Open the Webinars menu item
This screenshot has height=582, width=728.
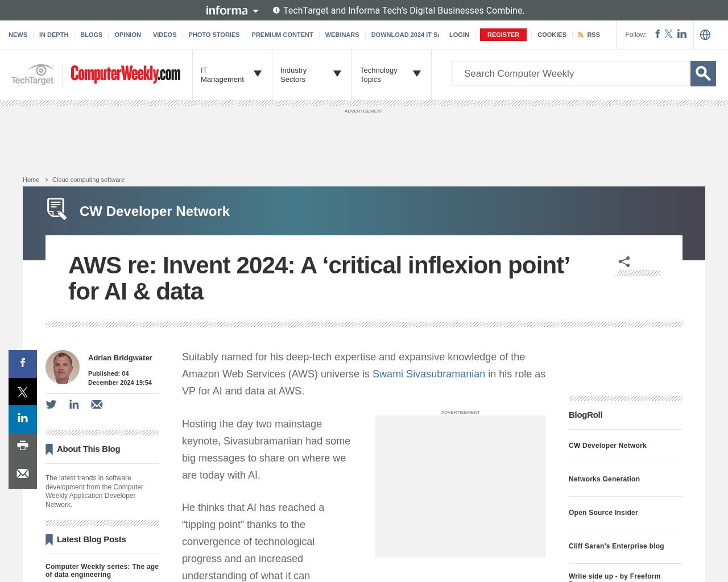pyautogui.click(x=342, y=35)
